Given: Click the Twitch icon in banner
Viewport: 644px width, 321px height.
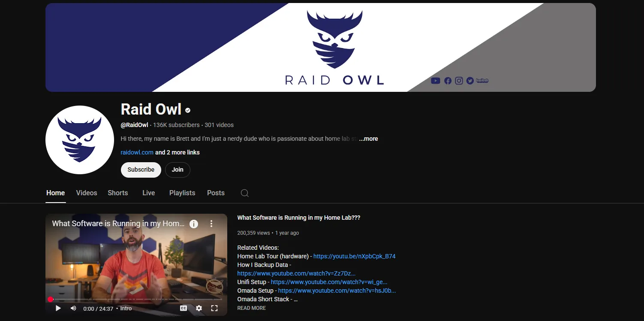Looking at the screenshot, I should pyautogui.click(x=482, y=81).
